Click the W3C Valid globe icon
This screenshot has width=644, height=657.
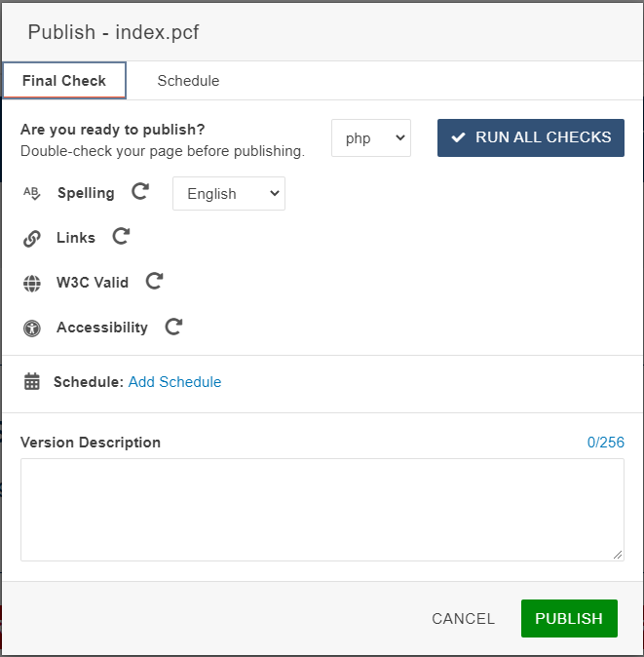(32, 284)
